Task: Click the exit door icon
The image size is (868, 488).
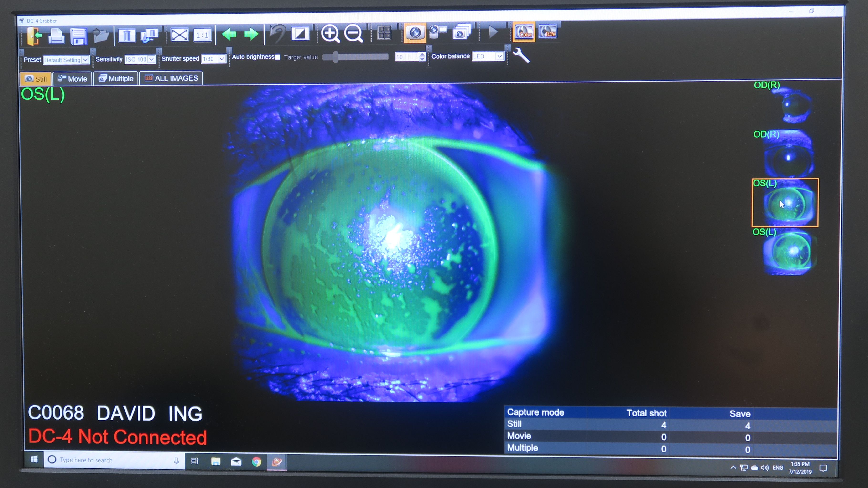Action: click(x=34, y=36)
